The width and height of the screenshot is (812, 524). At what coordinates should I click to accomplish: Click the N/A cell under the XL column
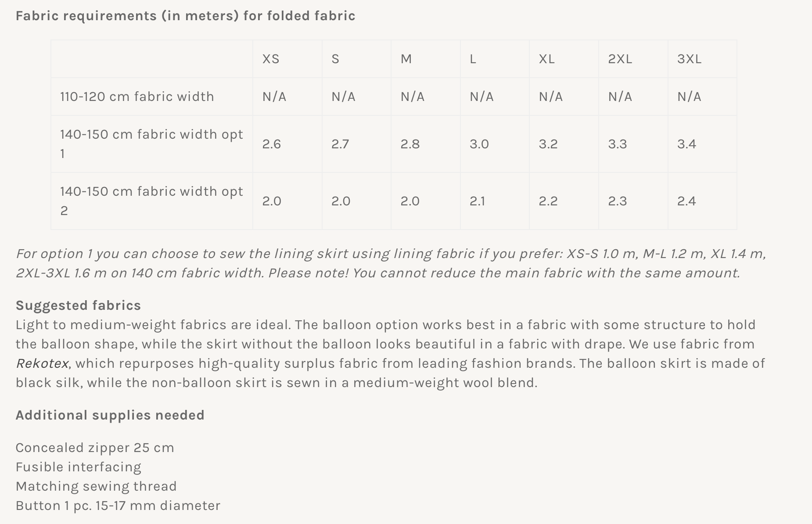pyautogui.click(x=550, y=97)
